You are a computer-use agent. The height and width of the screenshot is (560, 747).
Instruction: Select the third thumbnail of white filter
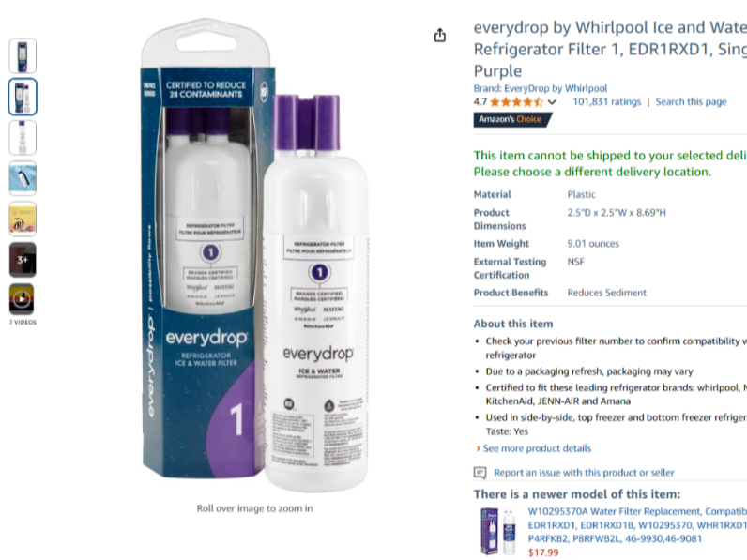coord(23,138)
